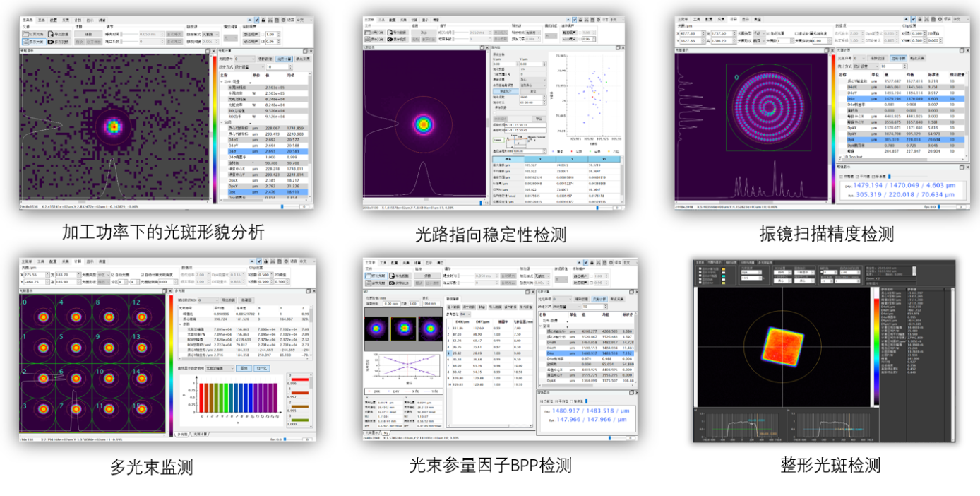980x496 pixels.
Task: Toggle 自动光圈 checkbox in 振镜扫描精度检测 window
Action: pos(767,33)
